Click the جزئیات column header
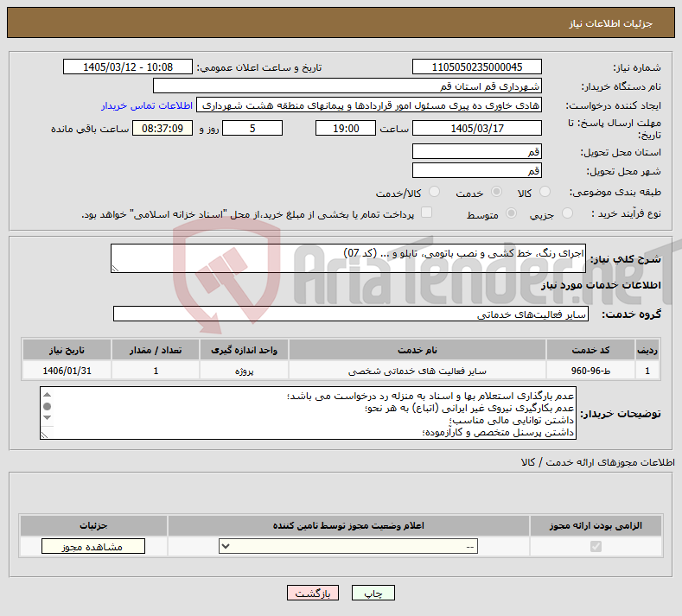Screen dimensions: 682x616 click(93, 525)
